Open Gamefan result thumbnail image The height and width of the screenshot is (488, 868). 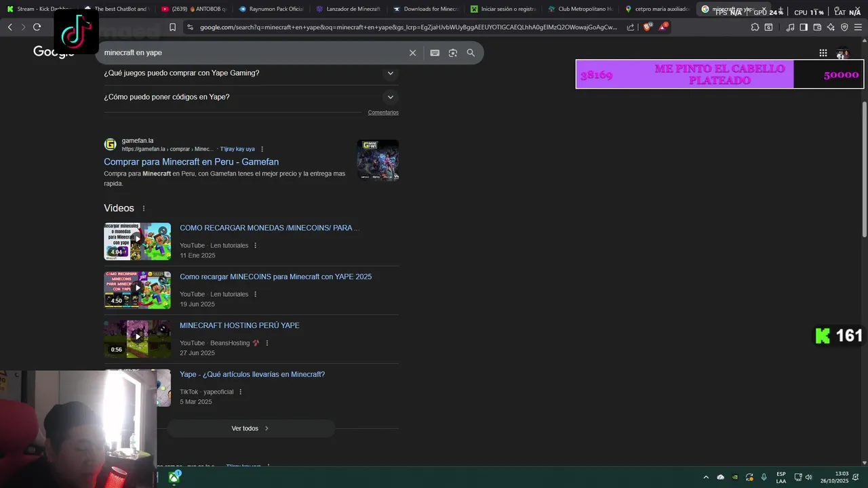coord(378,160)
